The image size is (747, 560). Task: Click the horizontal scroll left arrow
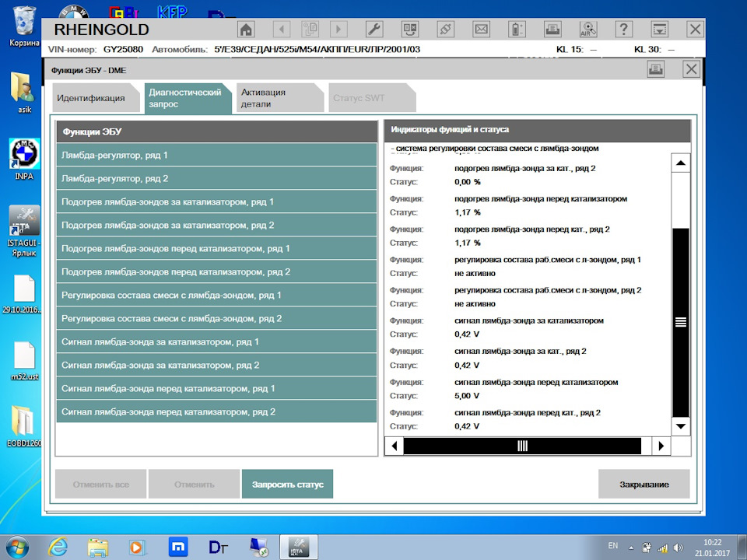[394, 446]
